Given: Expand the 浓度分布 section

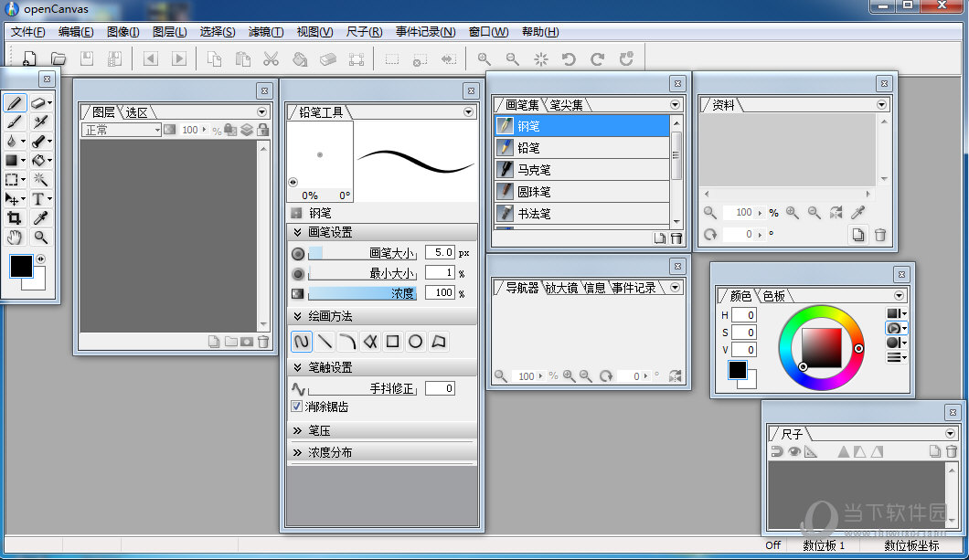Looking at the screenshot, I should [x=297, y=452].
